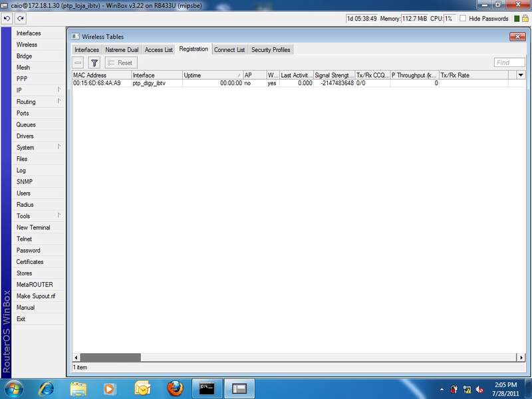Open Telnet from the sidebar
Screen dimensions: 532x399
point(24,239)
